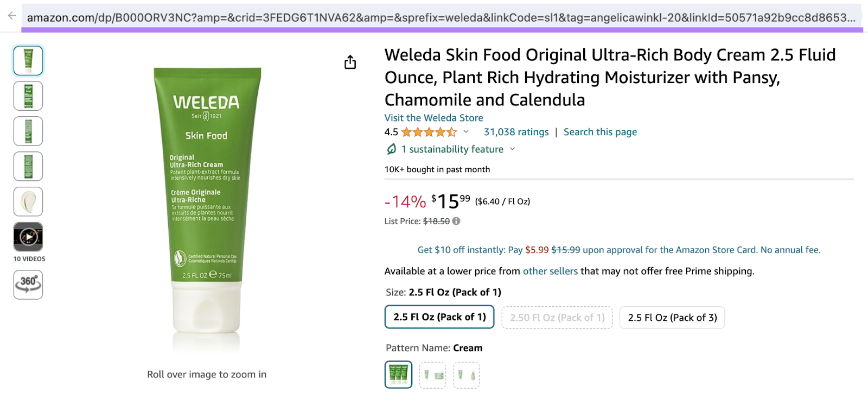The width and height of the screenshot is (868, 398).
Task: Open the 31,038 ratings link
Action: (x=516, y=131)
